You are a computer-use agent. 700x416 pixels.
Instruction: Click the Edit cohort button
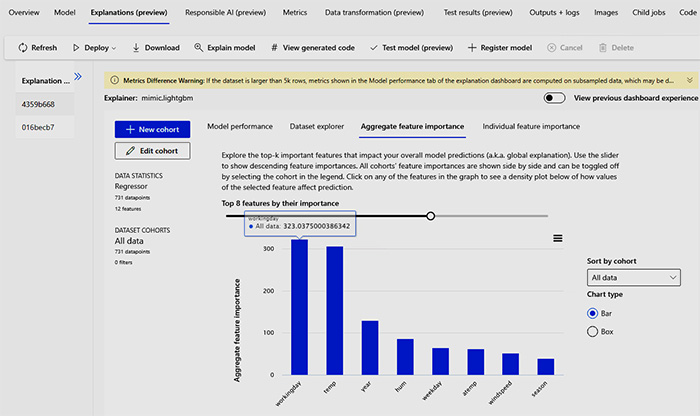coord(152,151)
